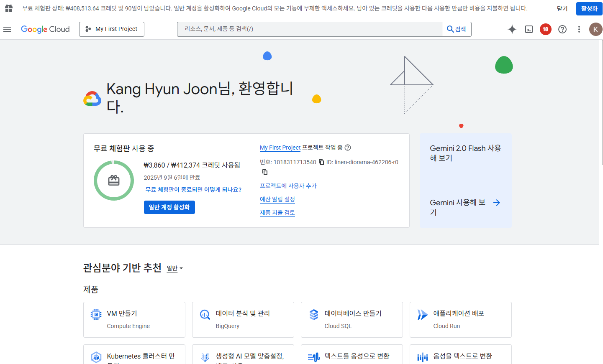The image size is (603, 364).
Task: Open 제품 지출 검토 link
Action: tap(277, 213)
